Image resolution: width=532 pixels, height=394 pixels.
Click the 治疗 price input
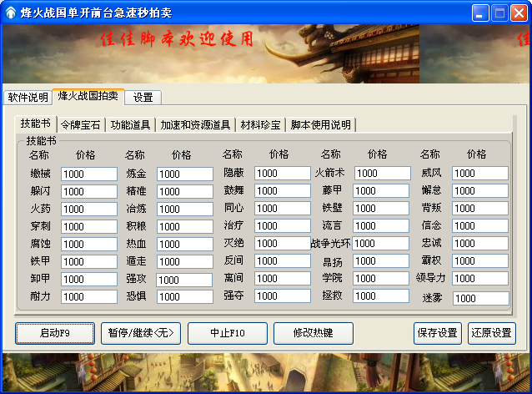click(x=283, y=226)
